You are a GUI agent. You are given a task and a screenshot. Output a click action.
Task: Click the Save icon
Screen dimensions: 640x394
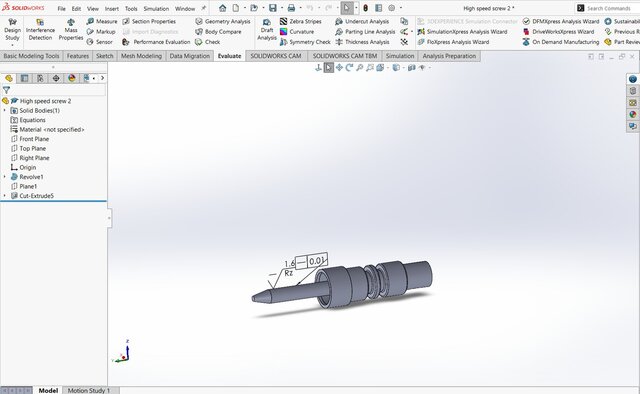pyautogui.click(x=273, y=8)
